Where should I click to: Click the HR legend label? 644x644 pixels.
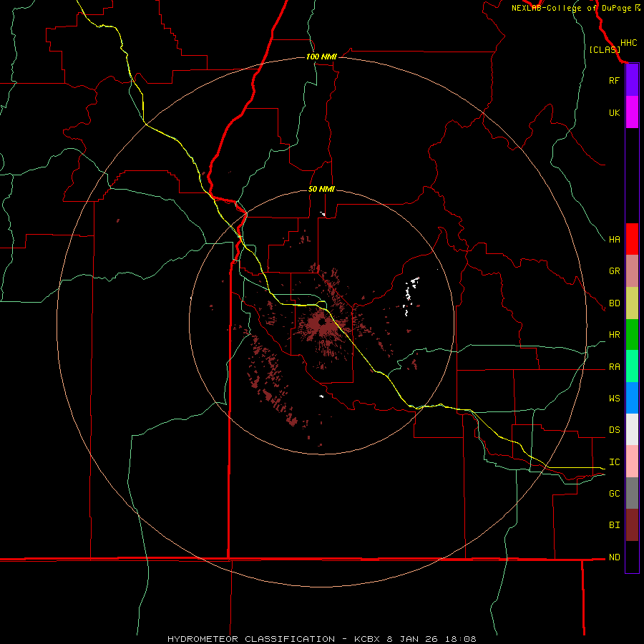(614, 335)
